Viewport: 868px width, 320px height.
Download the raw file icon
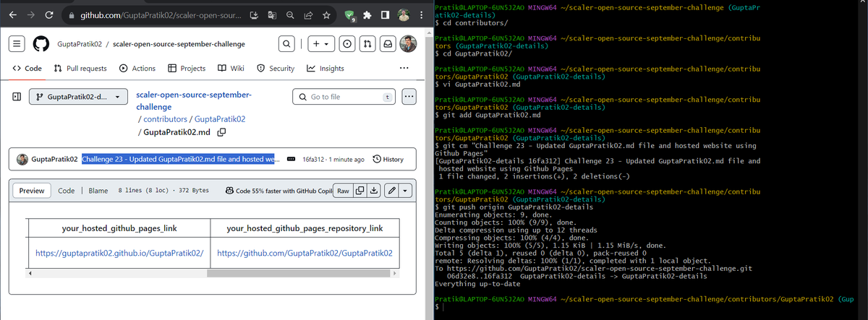(x=374, y=191)
